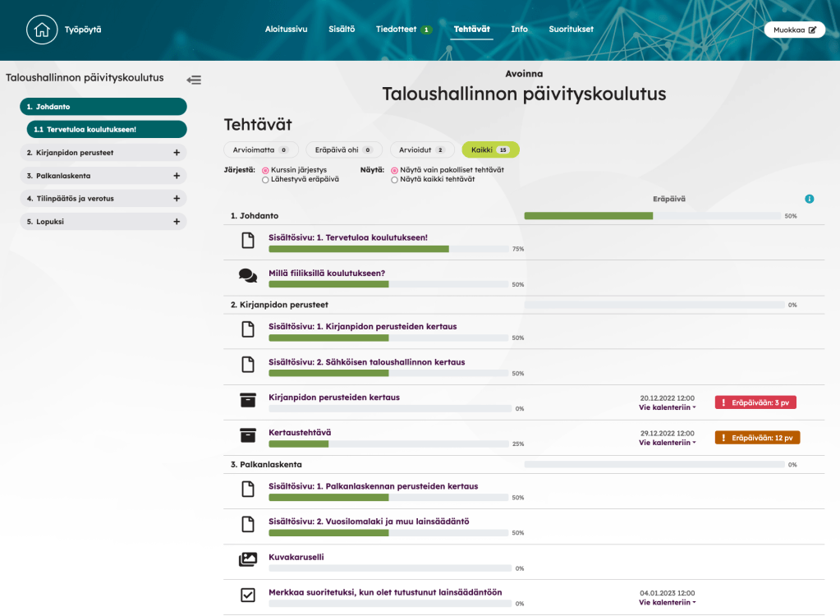Click the Kuvakaruselli image gallery icon
Viewport: 840px width, 616px height.
[x=247, y=559]
